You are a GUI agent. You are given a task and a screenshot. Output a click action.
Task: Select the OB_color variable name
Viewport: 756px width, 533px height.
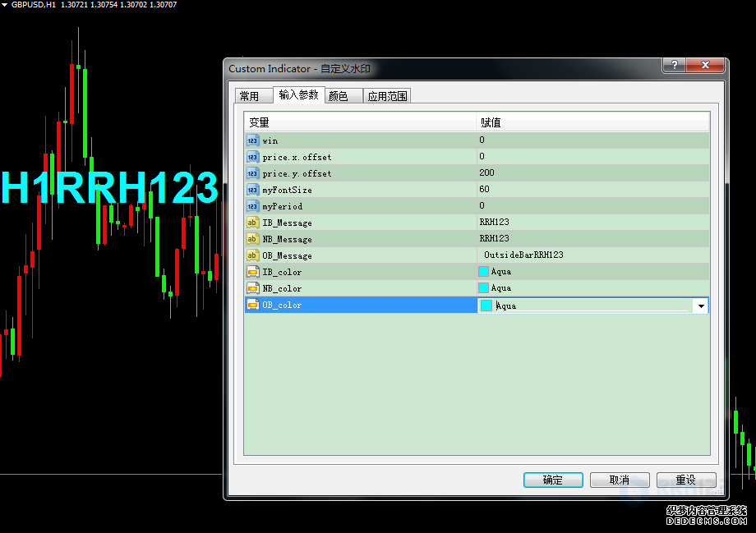pyautogui.click(x=282, y=305)
